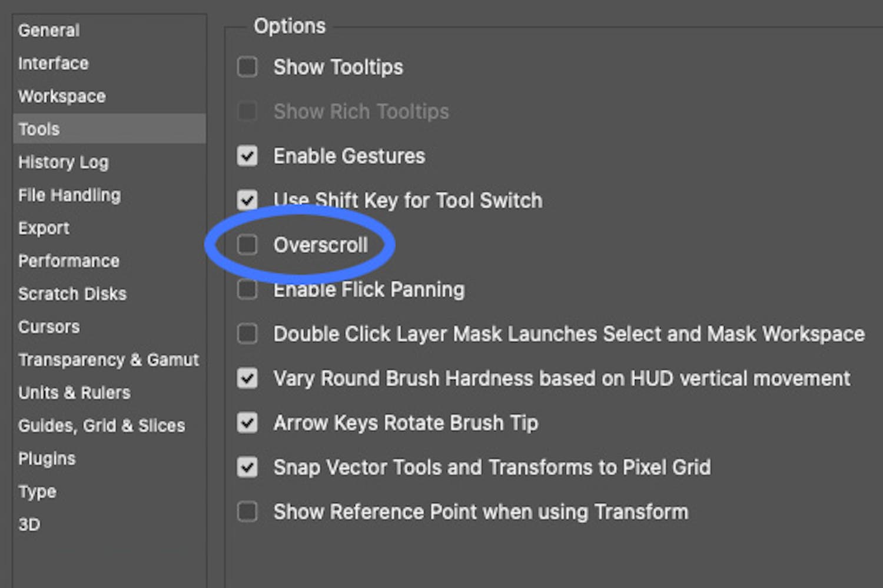Disable Use Shift Key for Tool Switch
Screen dimensions: 883x588
coord(247,200)
